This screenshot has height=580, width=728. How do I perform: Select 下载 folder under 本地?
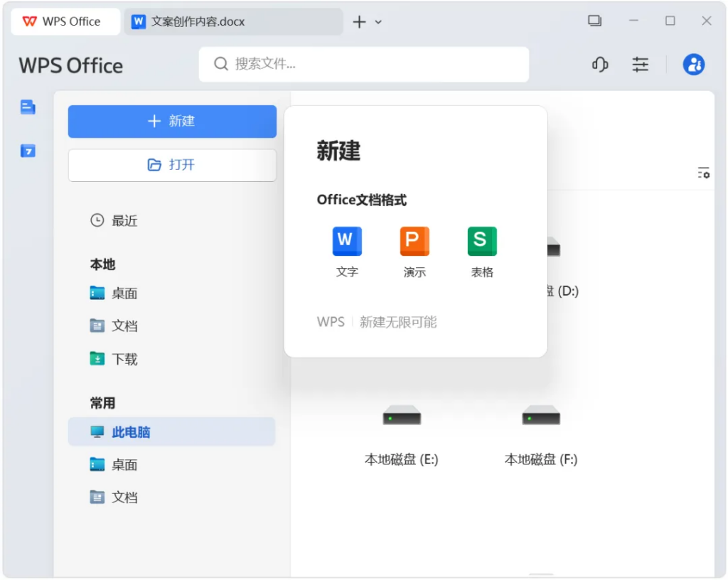124,359
